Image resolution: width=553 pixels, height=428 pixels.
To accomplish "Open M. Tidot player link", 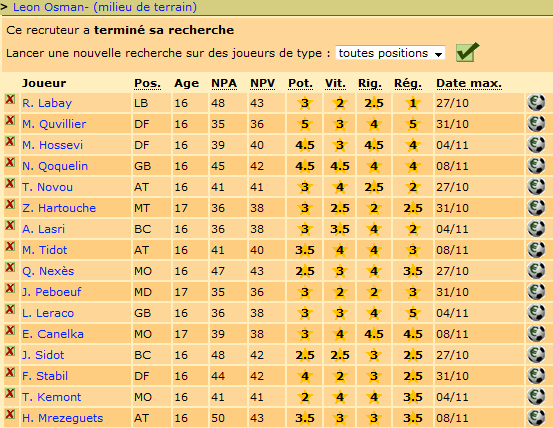I will click(44, 250).
